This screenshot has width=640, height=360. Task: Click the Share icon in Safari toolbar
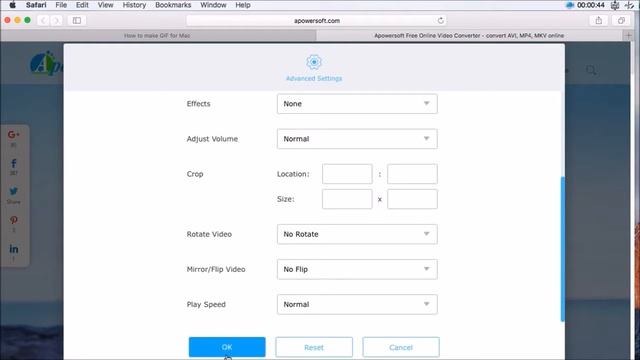[599, 20]
